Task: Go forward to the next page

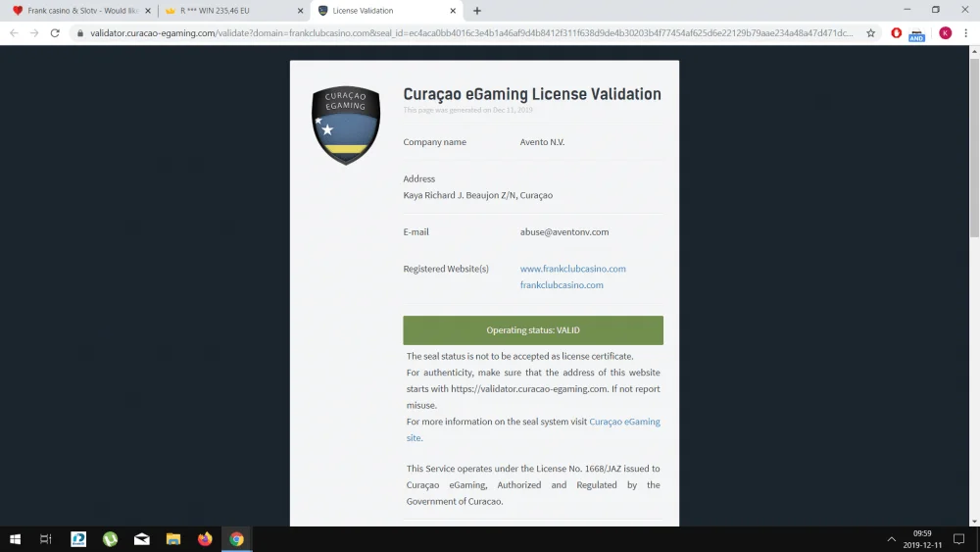Action: click(x=34, y=33)
